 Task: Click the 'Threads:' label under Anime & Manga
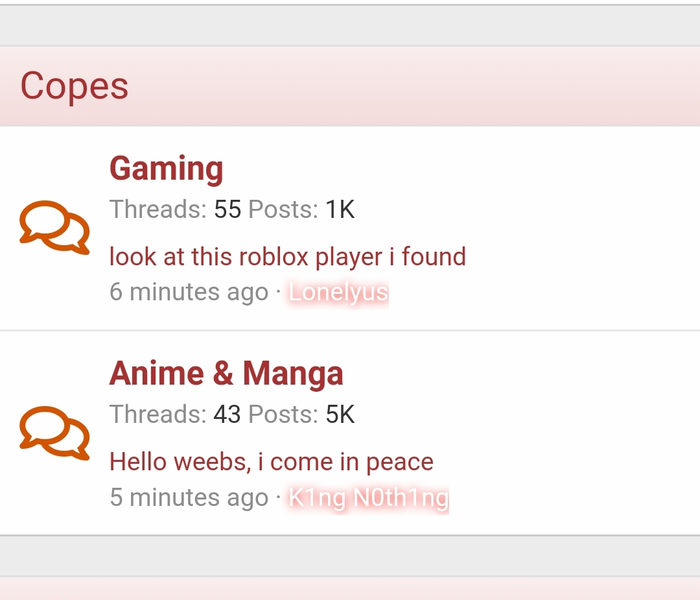click(x=157, y=414)
